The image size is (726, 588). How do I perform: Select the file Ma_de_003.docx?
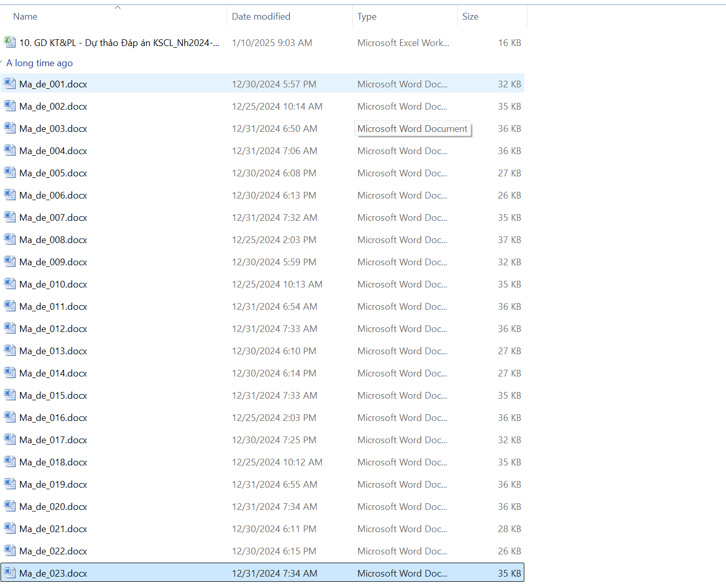pos(53,129)
